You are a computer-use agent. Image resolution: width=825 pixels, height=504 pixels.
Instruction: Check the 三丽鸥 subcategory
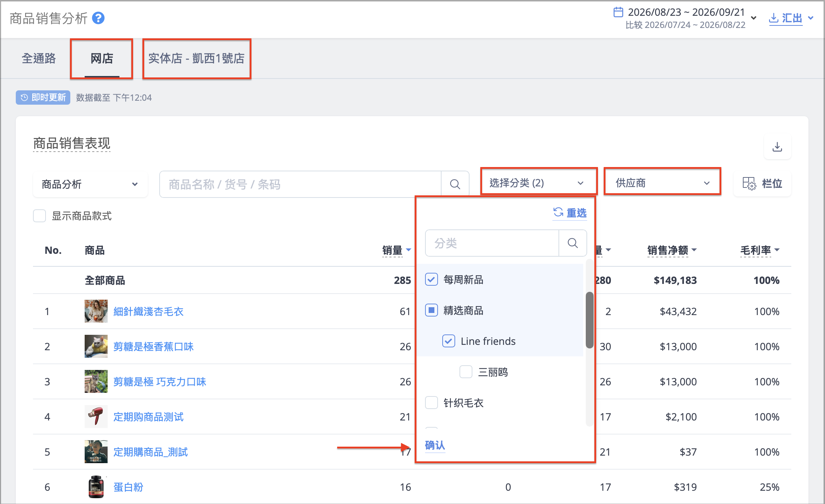coord(466,372)
